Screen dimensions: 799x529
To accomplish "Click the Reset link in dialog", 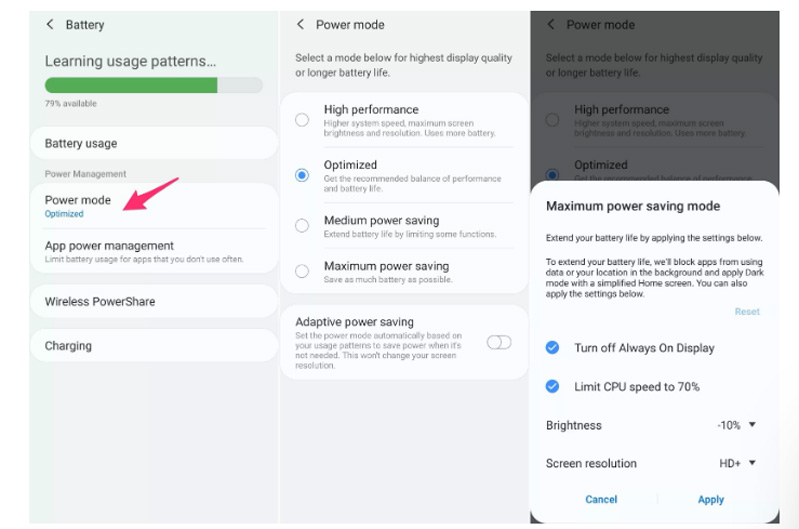I will click(747, 312).
